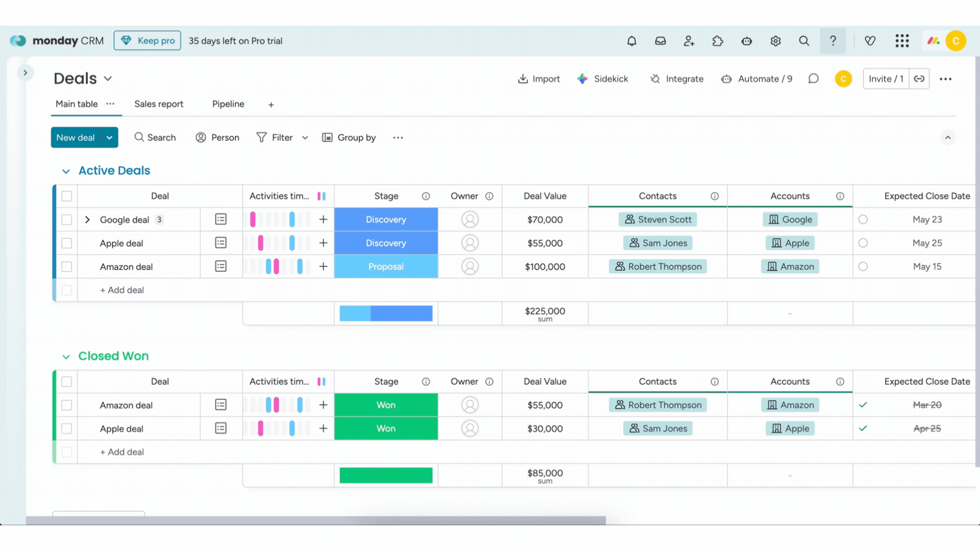Image resolution: width=980 pixels, height=551 pixels.
Task: Switch to the Main table tab
Action: [77, 104]
